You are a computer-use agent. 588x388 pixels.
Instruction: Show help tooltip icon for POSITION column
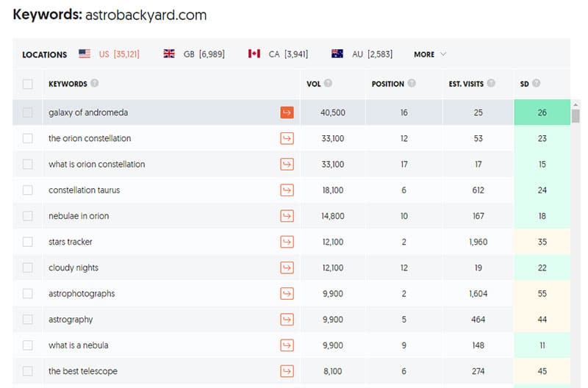pyautogui.click(x=412, y=83)
